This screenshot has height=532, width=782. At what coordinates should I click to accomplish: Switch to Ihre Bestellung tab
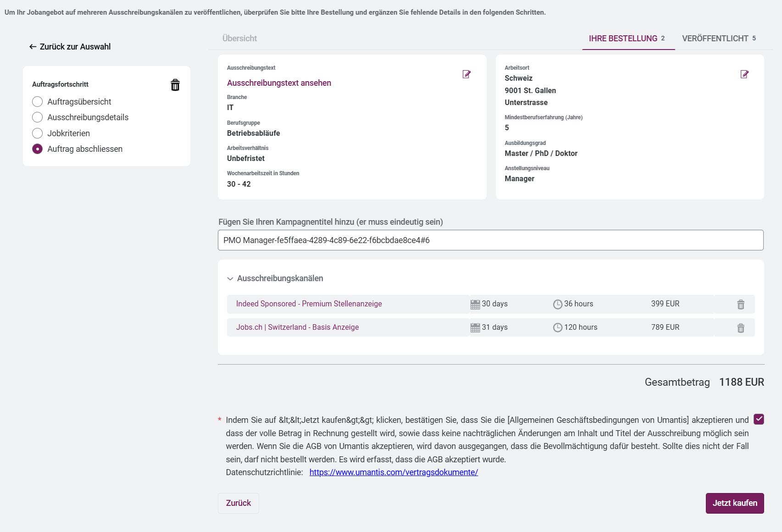pyautogui.click(x=627, y=39)
